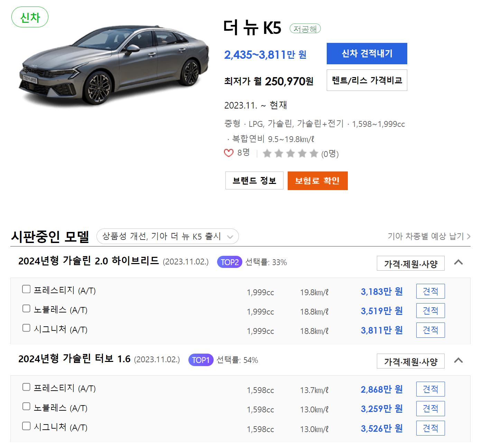Click 보험료 확인 button
The width and height of the screenshot is (483, 448).
point(317,180)
